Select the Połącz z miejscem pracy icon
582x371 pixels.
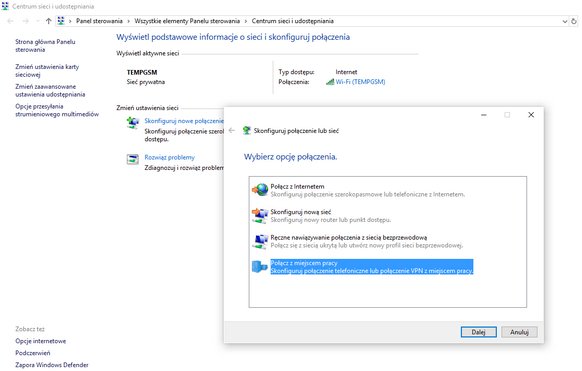click(260, 266)
